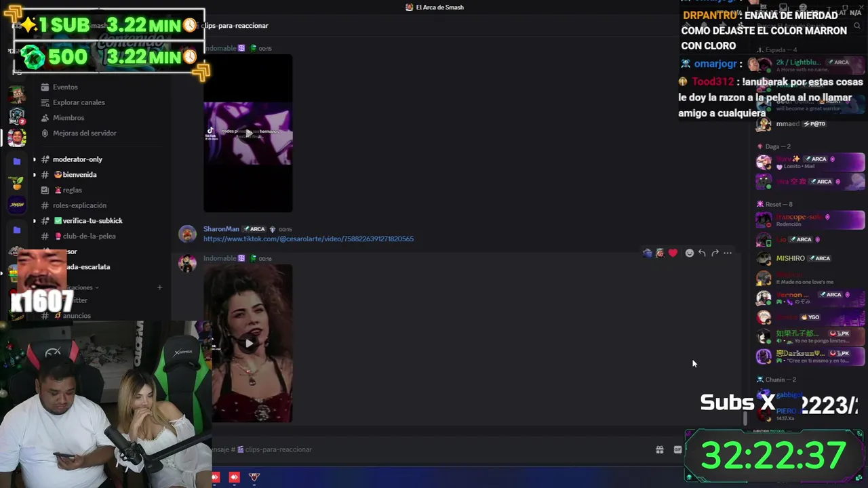Open the Minecraft character server icon
Image resolution: width=868 pixels, height=488 pixels.
pos(17,94)
